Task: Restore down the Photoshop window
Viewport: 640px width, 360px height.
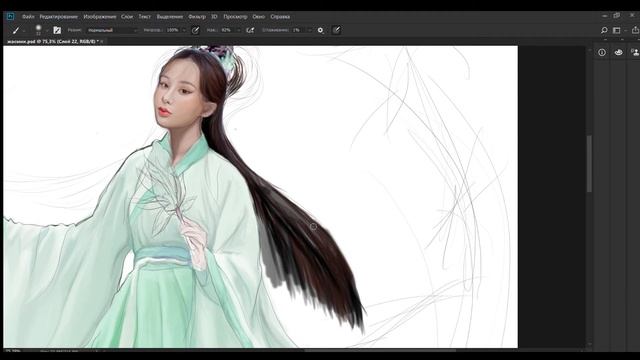Action: coord(617,16)
